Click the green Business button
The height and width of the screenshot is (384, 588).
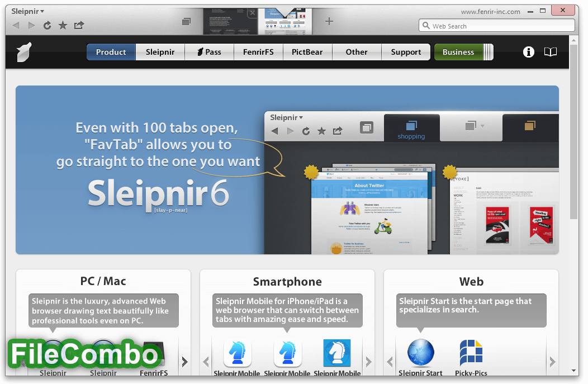pyautogui.click(x=458, y=52)
